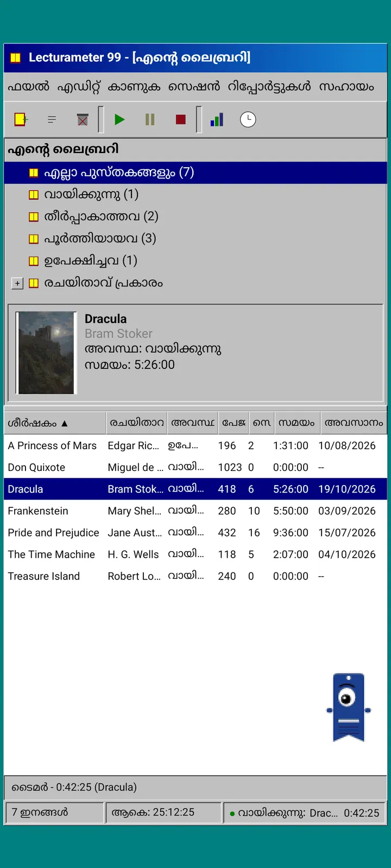391x868 pixels.
Task: Click the ആകെ: 25:12:25 status cell
Action: click(x=163, y=812)
